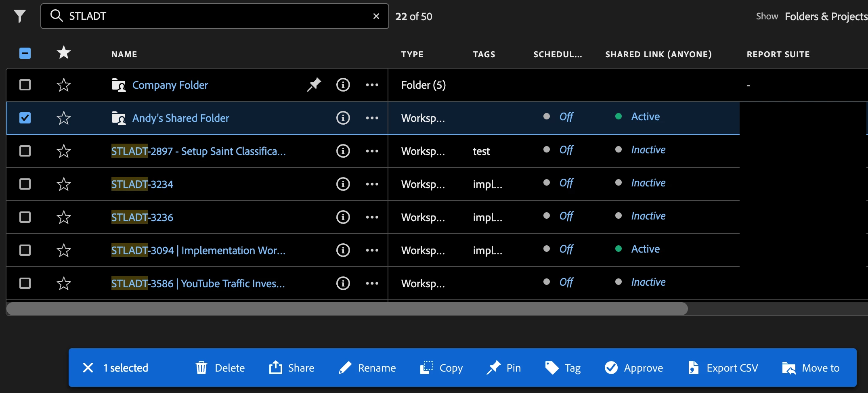Sort by the NAME column header

point(124,54)
